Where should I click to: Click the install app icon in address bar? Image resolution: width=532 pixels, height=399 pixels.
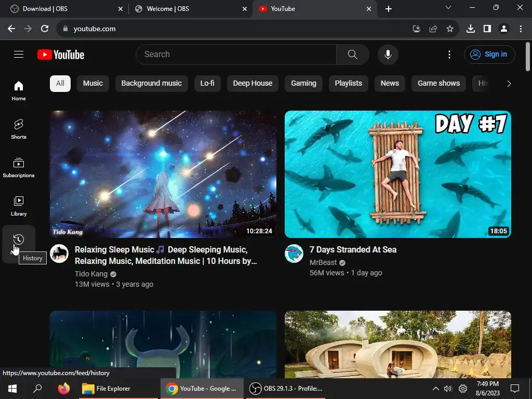(x=416, y=29)
